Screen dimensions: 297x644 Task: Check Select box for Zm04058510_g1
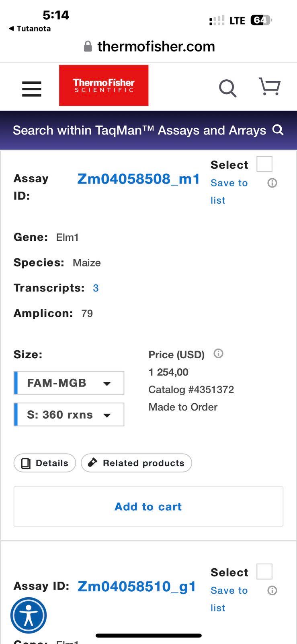pos(264,572)
